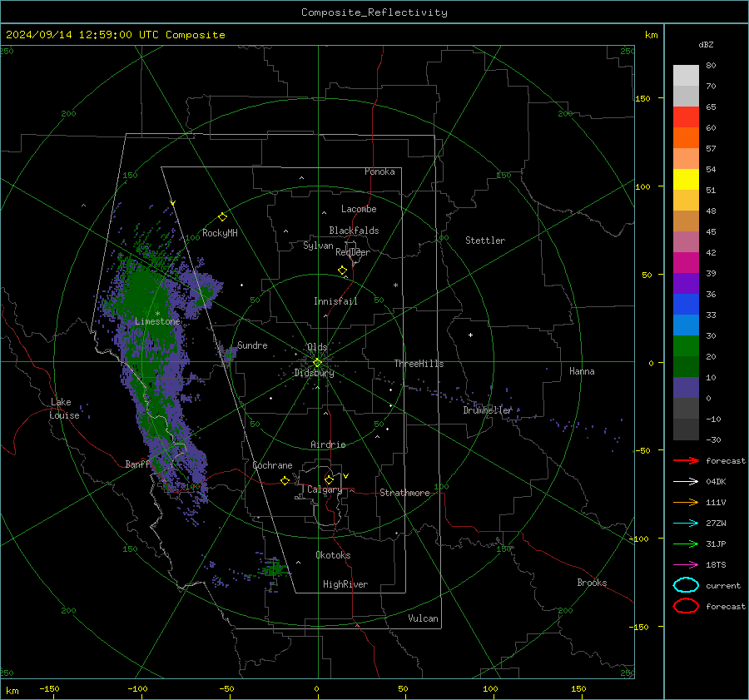
Task: Select the dark green 10-20 dBZ swatch
Action: point(686,366)
